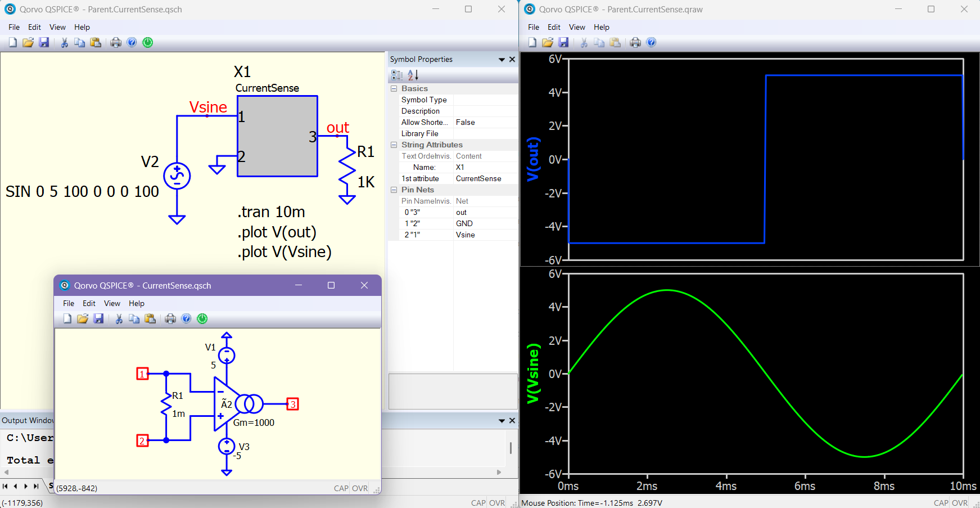Open Edit menu in Parent.CurrentSense.qsch window

click(x=34, y=27)
